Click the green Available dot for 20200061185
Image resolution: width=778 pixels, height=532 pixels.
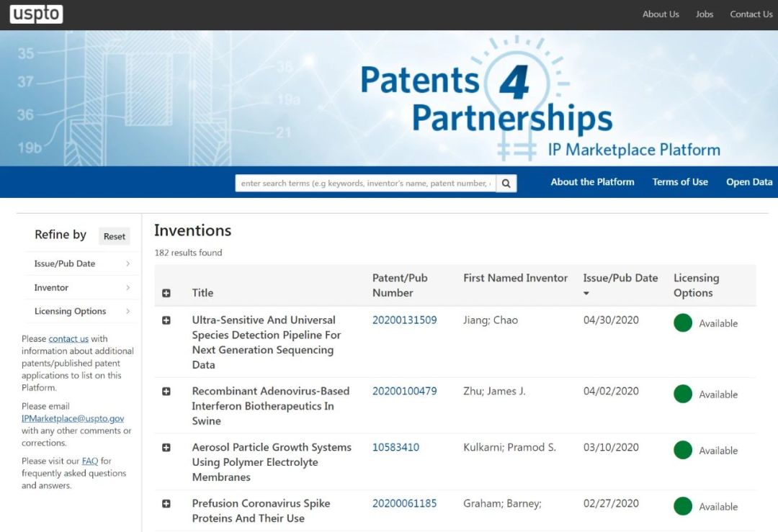click(683, 506)
